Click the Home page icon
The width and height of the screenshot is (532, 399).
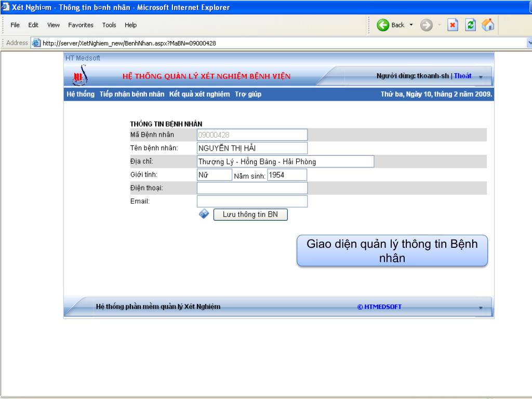[488, 25]
